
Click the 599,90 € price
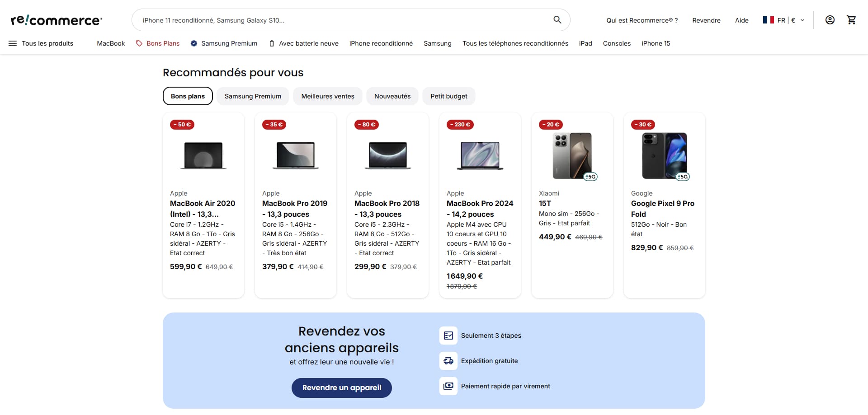click(186, 266)
